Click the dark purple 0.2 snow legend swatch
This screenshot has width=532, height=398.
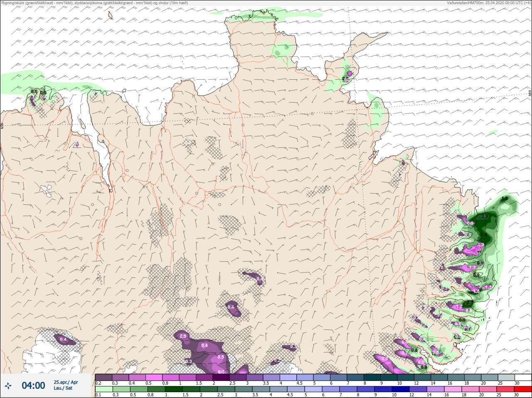pos(103,377)
